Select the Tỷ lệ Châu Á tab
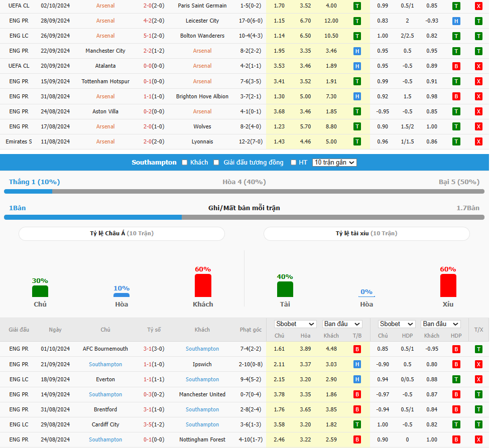Screen dimensions: 490x448 point(121,233)
